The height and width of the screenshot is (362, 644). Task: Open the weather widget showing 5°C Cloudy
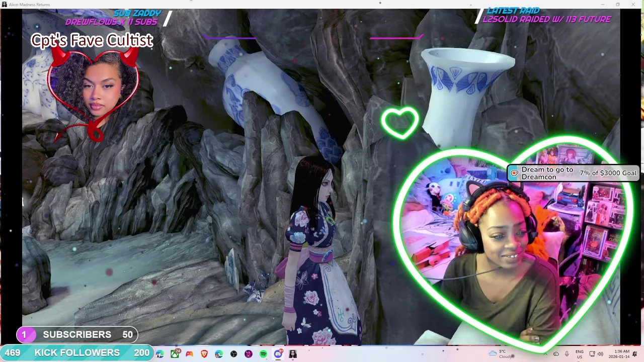coord(501,354)
